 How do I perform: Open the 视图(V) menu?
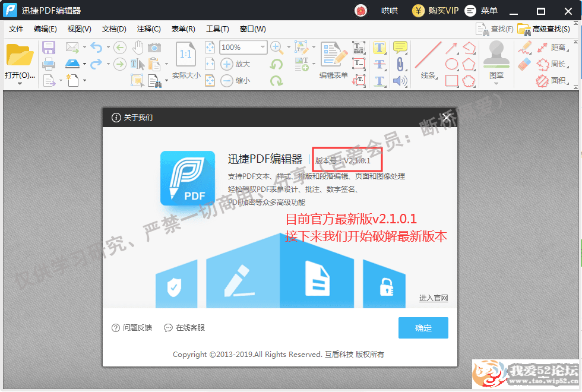tap(80, 29)
